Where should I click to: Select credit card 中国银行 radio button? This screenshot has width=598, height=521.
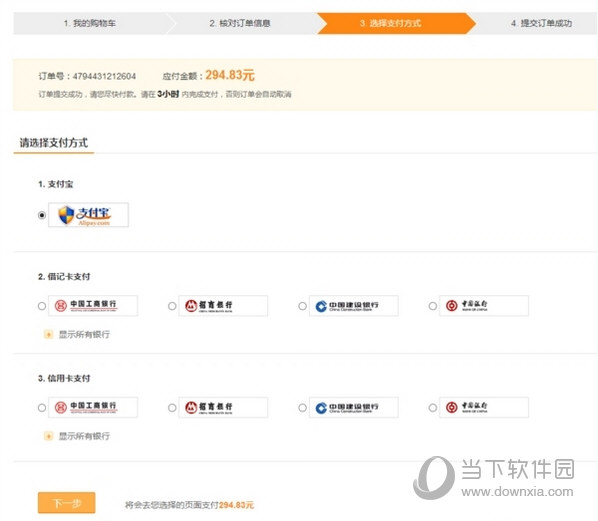[x=432, y=408]
